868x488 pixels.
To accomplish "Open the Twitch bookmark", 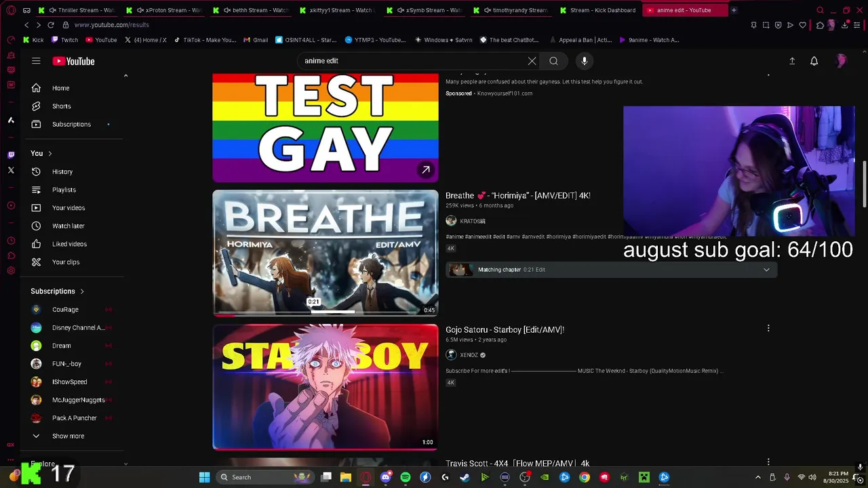I will pos(65,40).
